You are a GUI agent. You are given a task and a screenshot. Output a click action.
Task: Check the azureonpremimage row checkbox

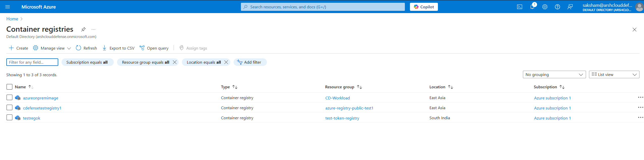(9, 97)
